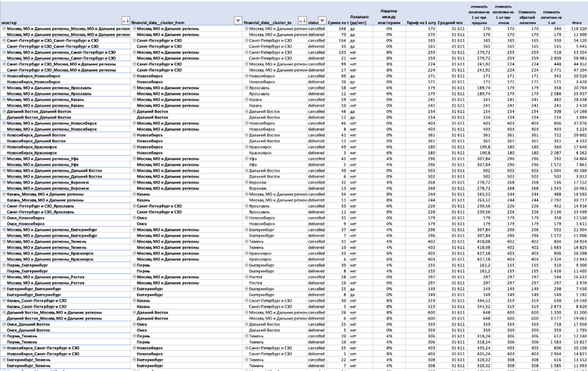Select the sum cell with value 103
588x371 pixels.
(x=338, y=52)
